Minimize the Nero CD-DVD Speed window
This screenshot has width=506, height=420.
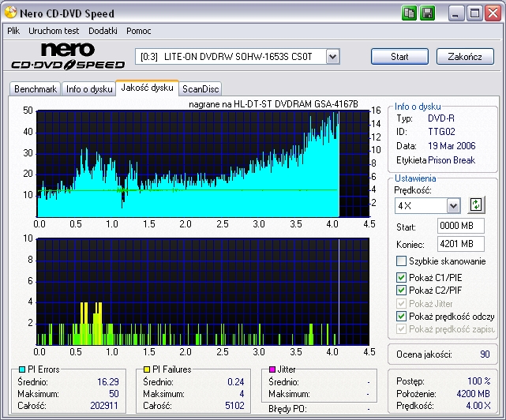pyautogui.click(x=456, y=13)
